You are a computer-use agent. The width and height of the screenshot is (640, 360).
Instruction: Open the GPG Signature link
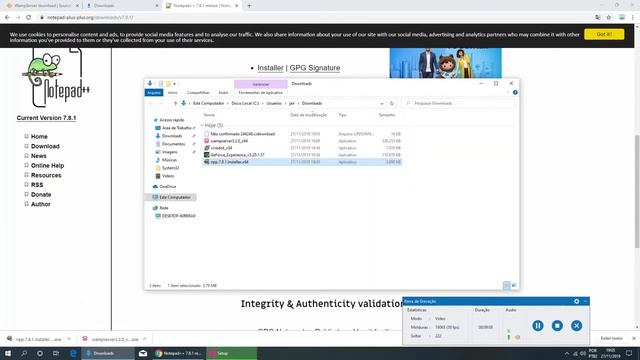[x=315, y=68]
